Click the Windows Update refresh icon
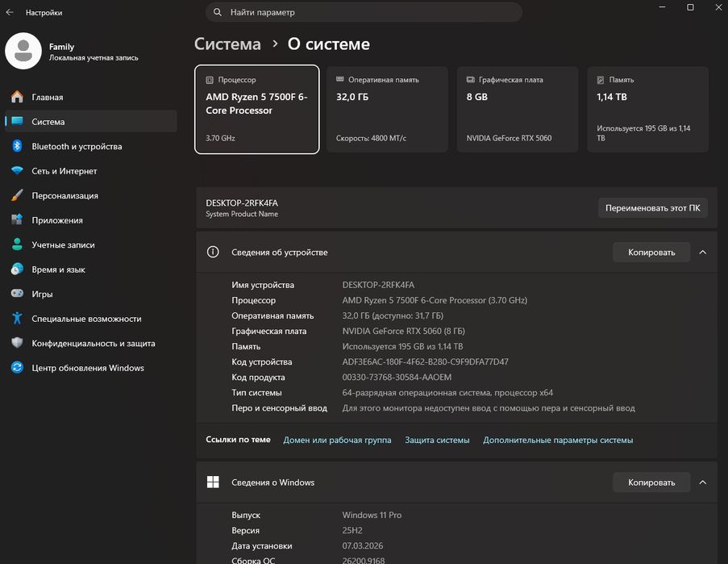 coord(17,367)
